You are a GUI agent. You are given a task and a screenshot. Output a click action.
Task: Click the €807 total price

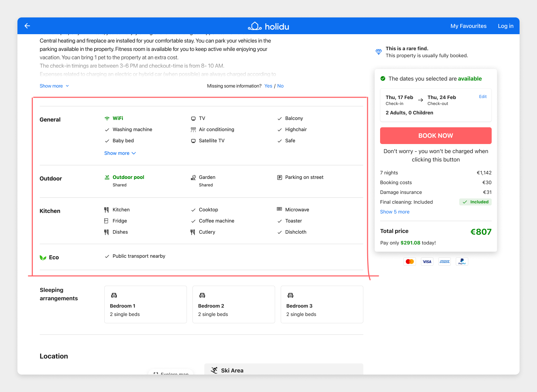click(x=481, y=232)
